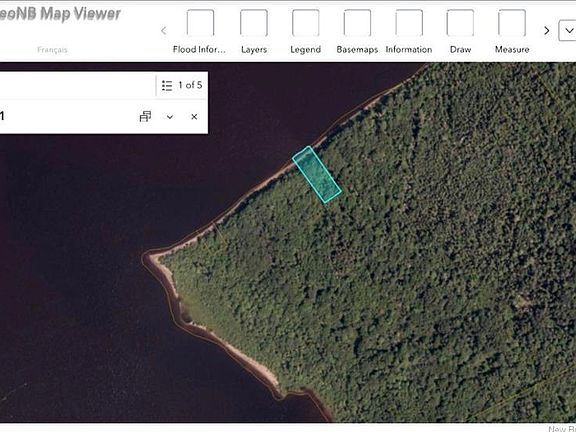Show more toolbar widgets with right arrow
This screenshot has width=576, height=432.
pyautogui.click(x=547, y=30)
